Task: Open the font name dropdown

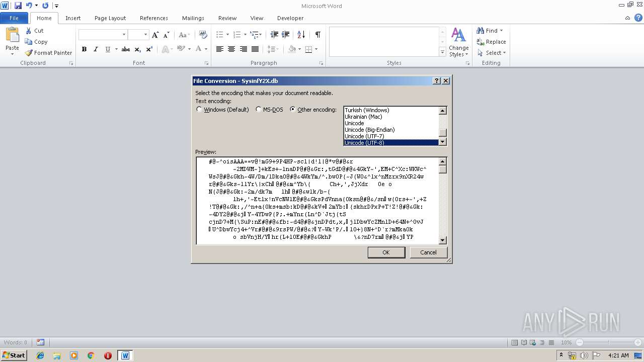Action: point(124,35)
